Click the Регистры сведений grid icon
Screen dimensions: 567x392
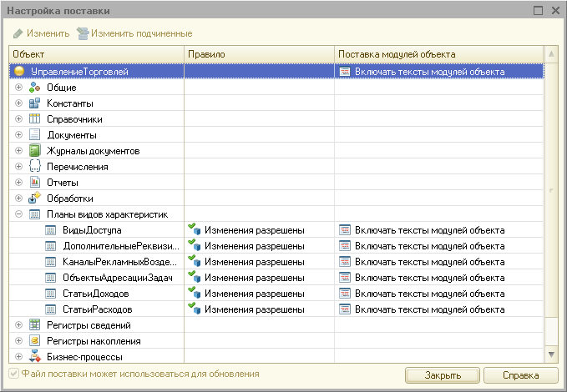(35, 325)
